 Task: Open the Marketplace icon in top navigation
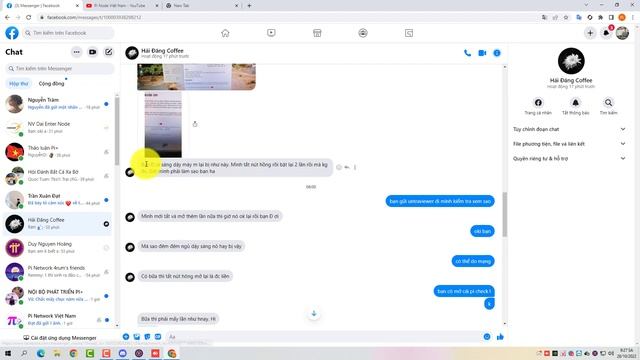point(317,33)
